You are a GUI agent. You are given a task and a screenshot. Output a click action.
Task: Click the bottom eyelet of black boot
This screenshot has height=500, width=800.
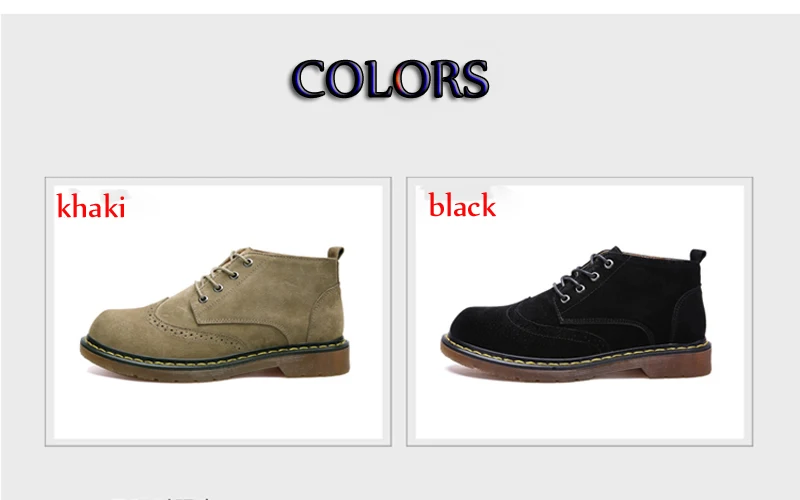pyautogui.click(x=565, y=299)
